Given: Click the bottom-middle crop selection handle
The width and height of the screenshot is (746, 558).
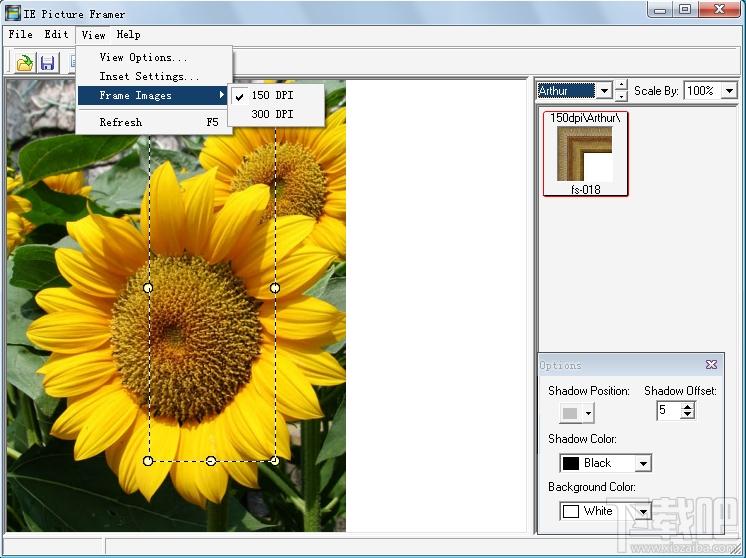Looking at the screenshot, I should pos(211,460).
